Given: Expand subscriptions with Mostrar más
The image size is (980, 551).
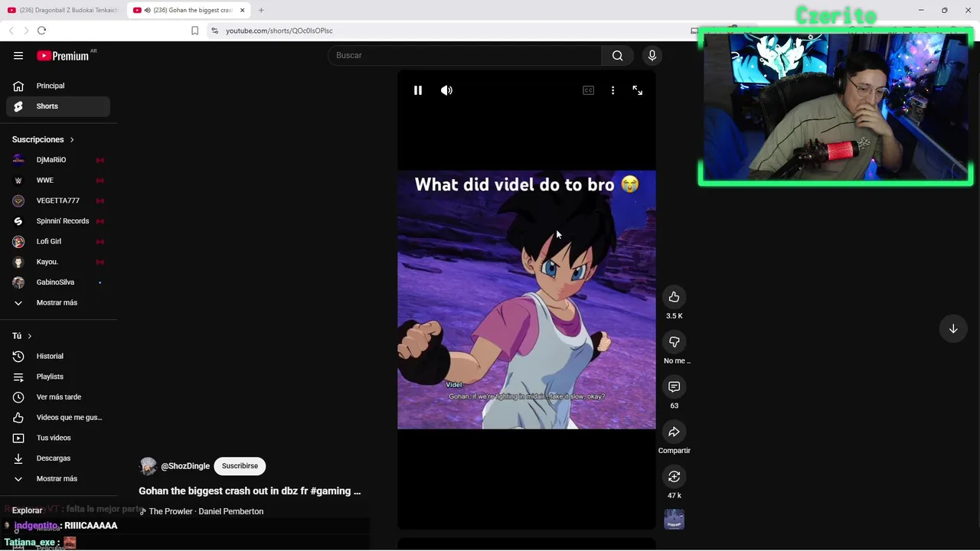Looking at the screenshot, I should 58,303.
